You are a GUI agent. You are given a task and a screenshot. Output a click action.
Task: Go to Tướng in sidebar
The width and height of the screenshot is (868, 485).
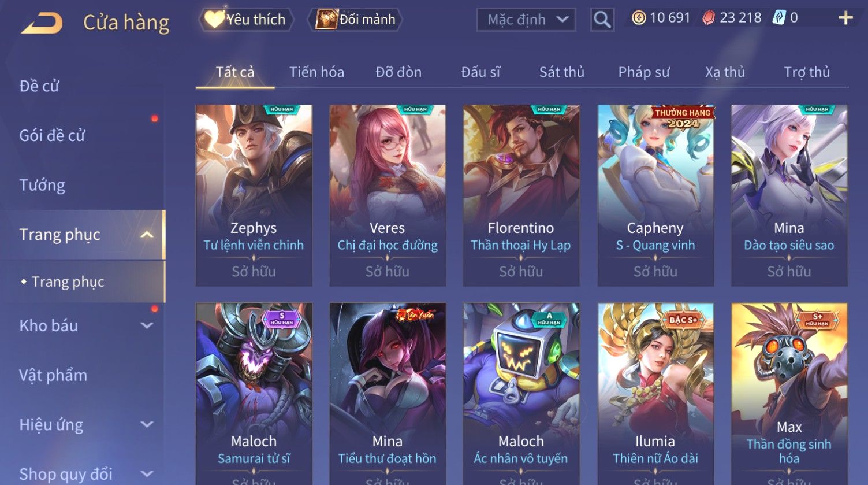pyautogui.click(x=42, y=185)
